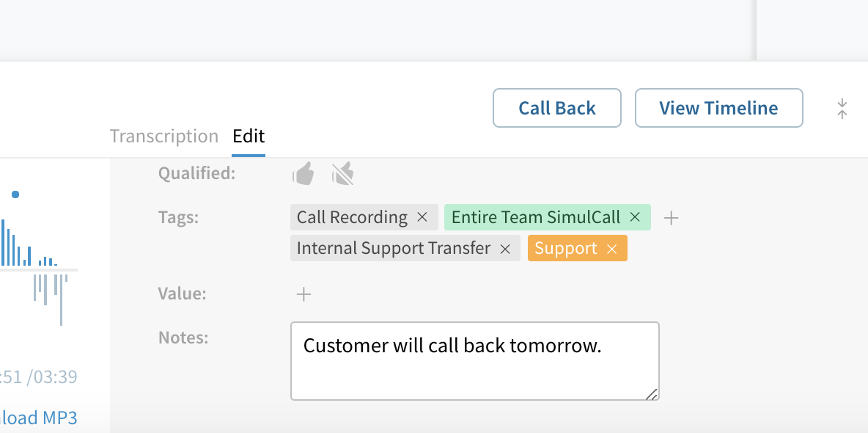Add a value with the plus icon

coord(304,294)
